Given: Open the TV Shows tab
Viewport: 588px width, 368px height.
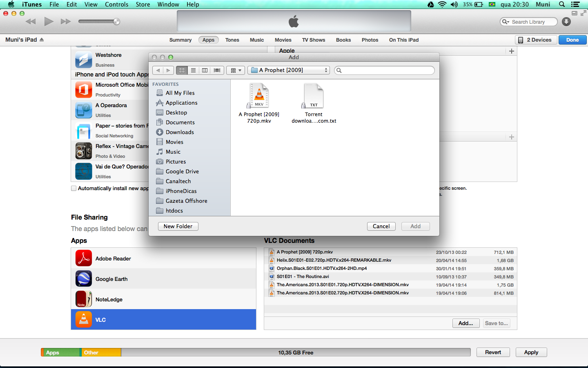Looking at the screenshot, I should pyautogui.click(x=314, y=40).
